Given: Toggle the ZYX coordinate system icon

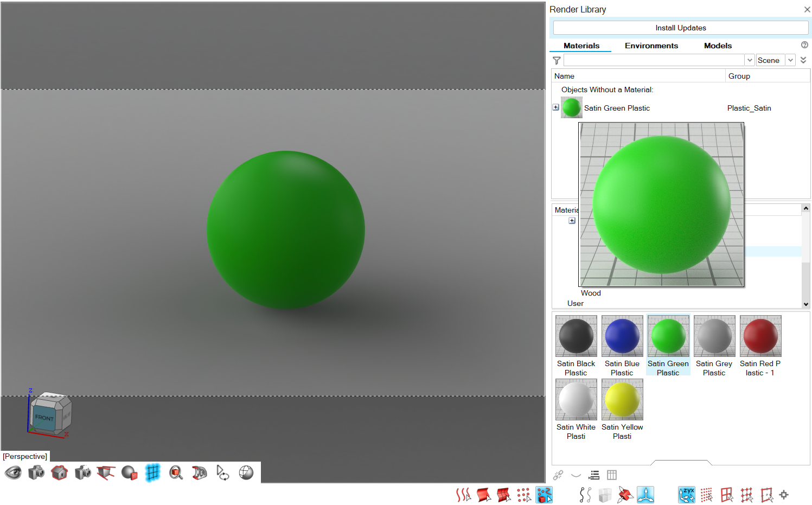Looking at the screenshot, I should click(686, 495).
